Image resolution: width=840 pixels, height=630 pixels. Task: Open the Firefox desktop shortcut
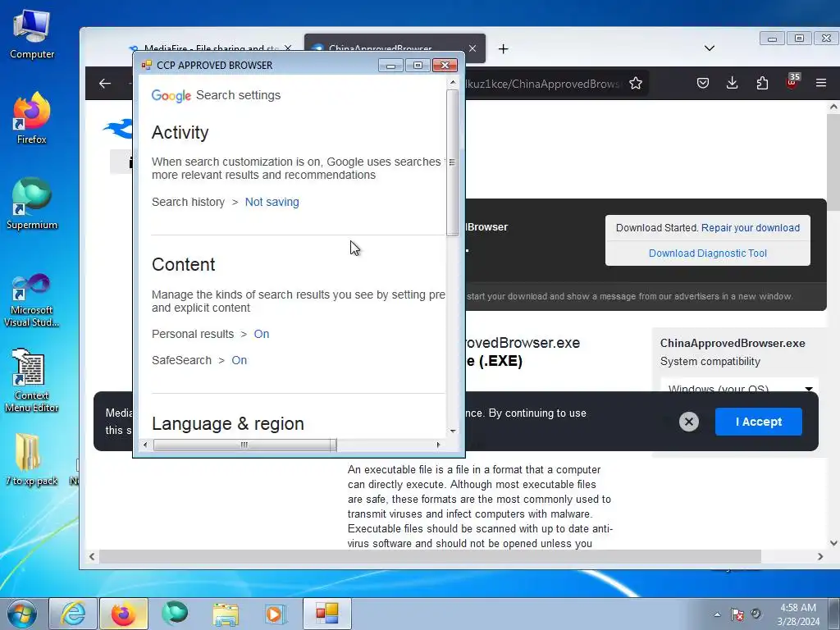coord(32,118)
